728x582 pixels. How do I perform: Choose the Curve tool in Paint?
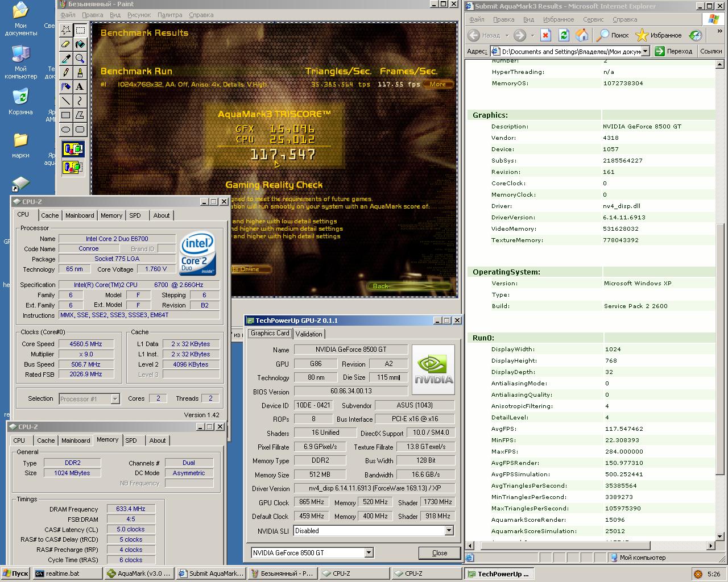coord(80,101)
